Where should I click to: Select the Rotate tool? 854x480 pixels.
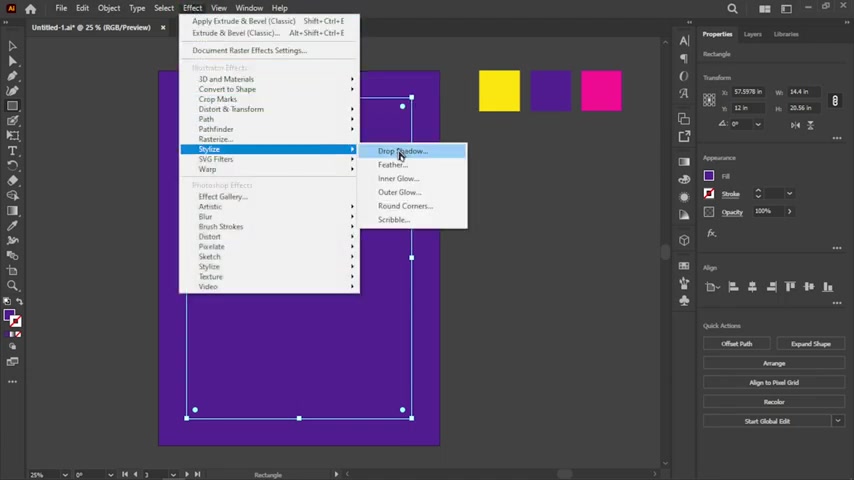click(x=12, y=166)
